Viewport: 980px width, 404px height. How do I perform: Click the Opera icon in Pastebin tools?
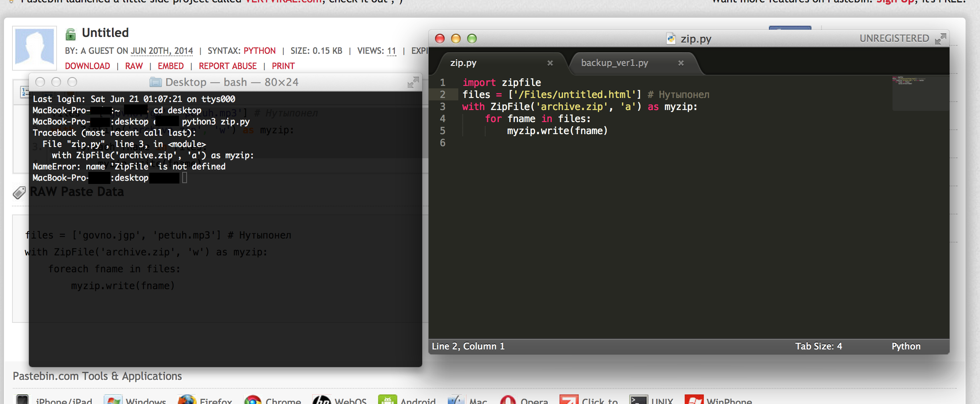(508, 400)
